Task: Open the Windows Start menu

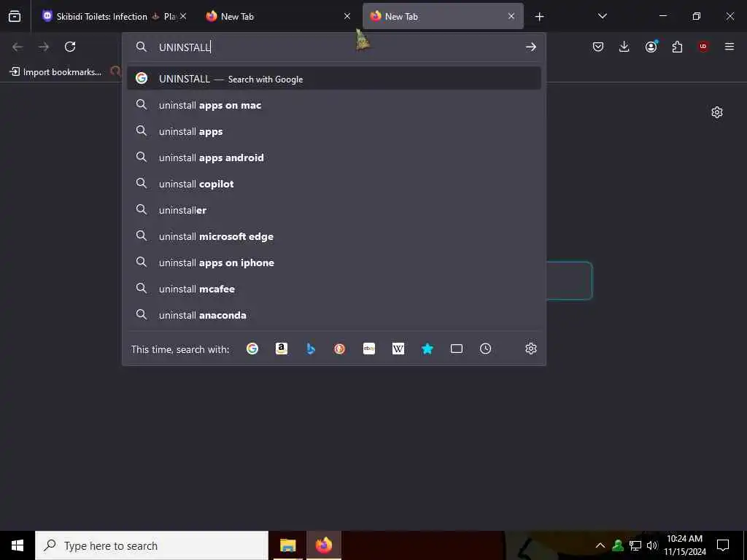Action: coord(18,545)
